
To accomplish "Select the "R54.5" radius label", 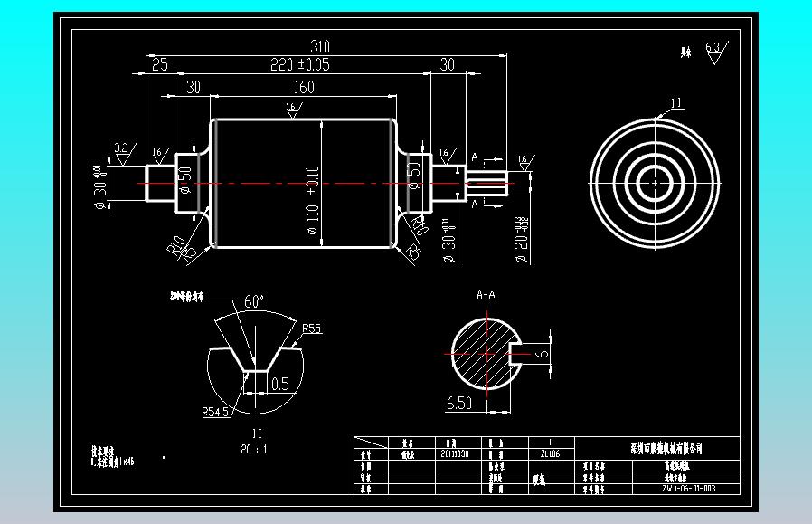I will pos(215,412).
